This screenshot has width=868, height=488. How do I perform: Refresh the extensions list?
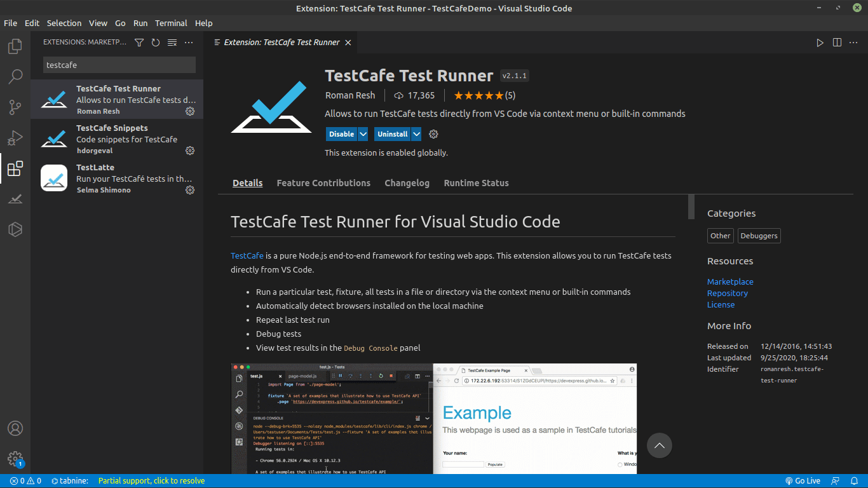click(155, 42)
